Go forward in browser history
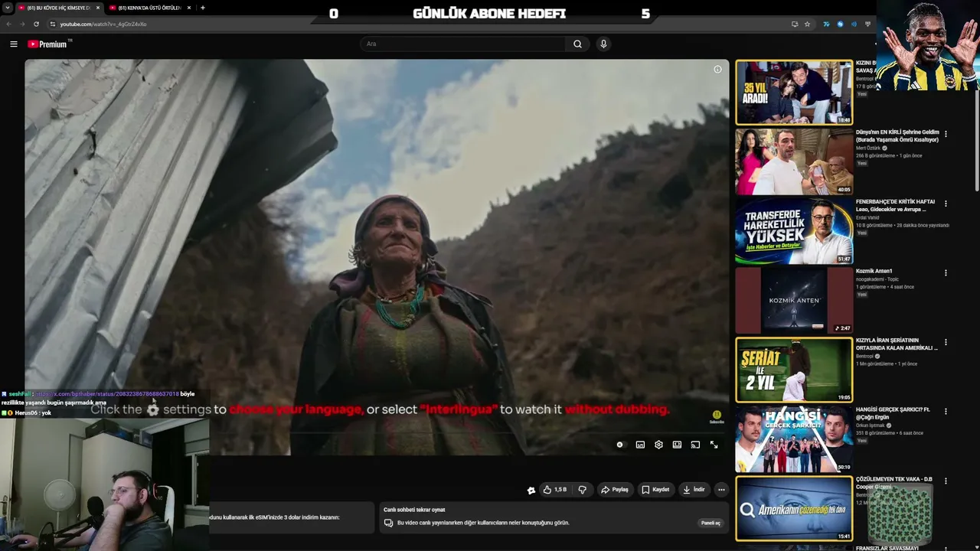Viewport: 980px width, 551px height. coord(21,24)
